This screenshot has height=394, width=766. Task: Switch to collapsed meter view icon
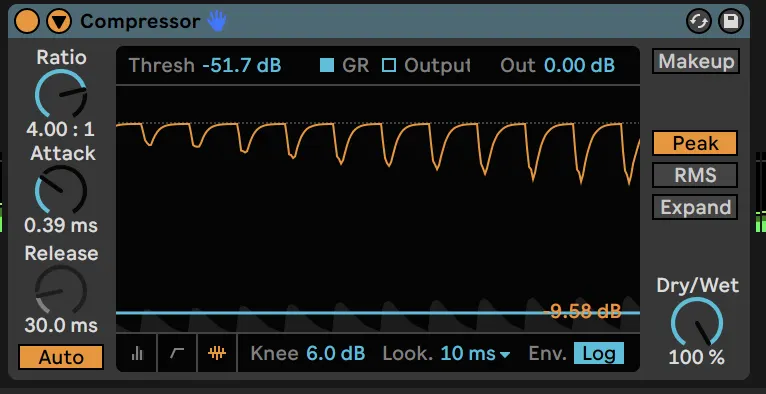[x=137, y=353]
